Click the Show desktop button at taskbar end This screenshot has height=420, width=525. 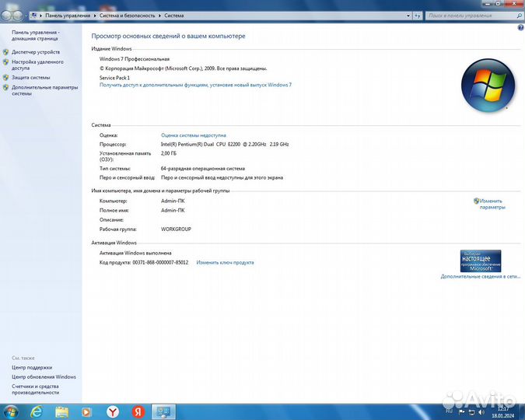coord(522,412)
